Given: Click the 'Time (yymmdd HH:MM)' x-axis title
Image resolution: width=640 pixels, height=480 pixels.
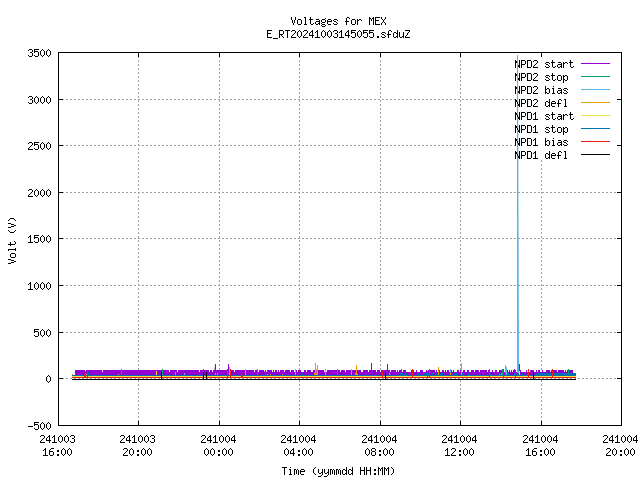Looking at the screenshot, I should click(338, 471).
